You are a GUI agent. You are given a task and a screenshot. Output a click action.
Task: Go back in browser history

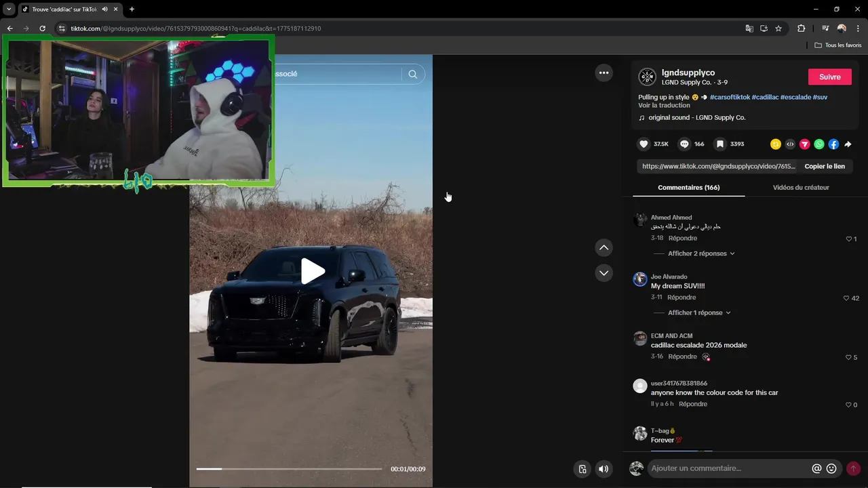(x=9, y=28)
